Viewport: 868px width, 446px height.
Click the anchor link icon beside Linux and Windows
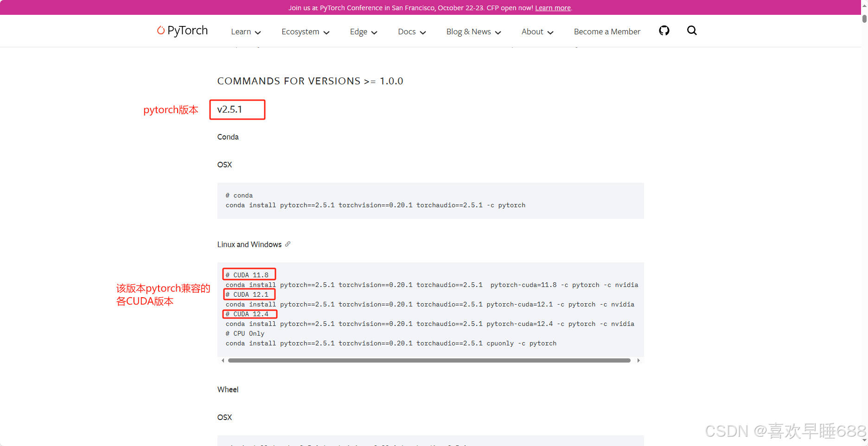click(x=288, y=244)
